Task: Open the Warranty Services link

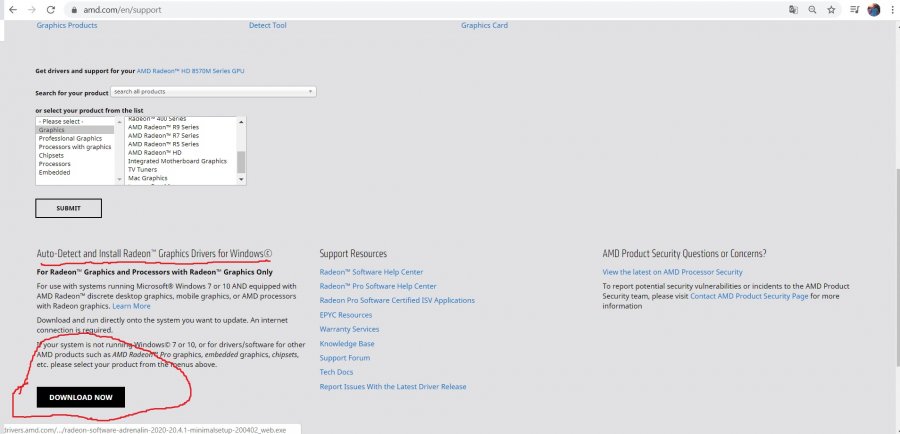Action: click(x=350, y=329)
